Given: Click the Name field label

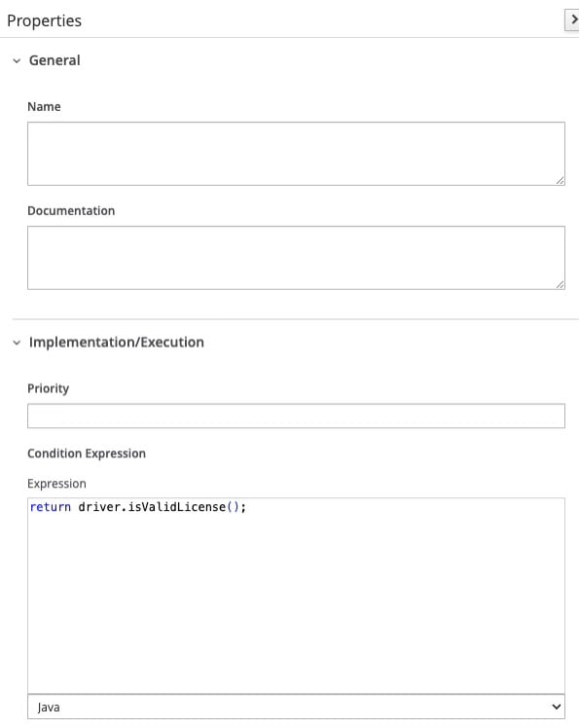Looking at the screenshot, I should point(44,106).
